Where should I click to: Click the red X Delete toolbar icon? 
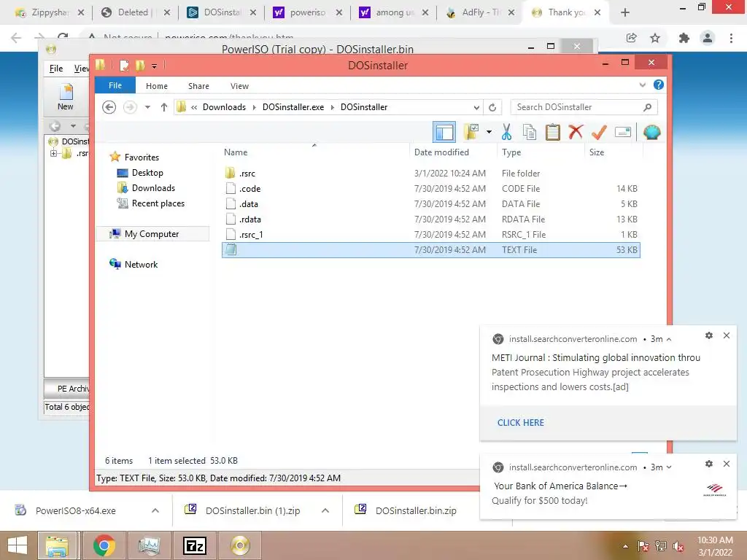(576, 132)
